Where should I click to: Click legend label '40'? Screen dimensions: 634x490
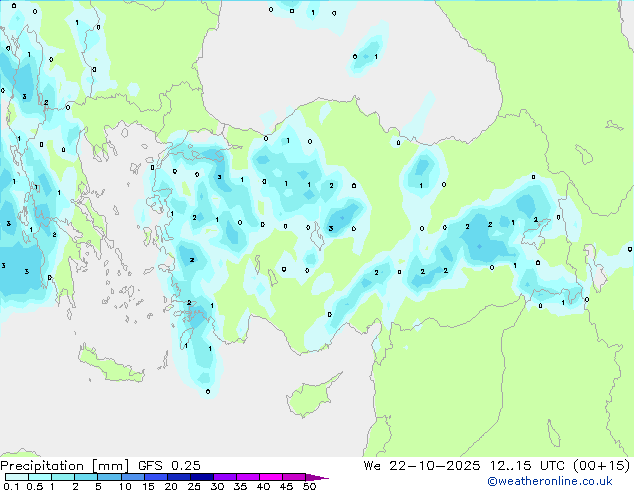tap(263, 486)
